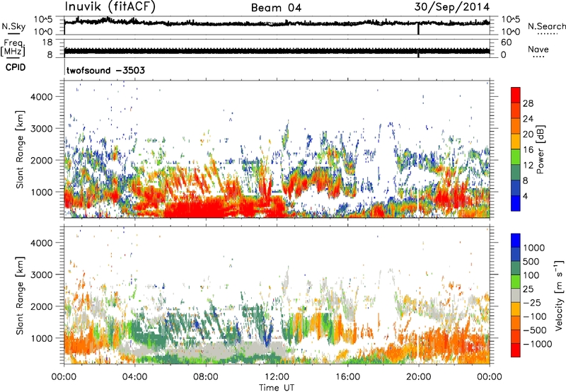Click the 'Inuvik (fitACF)' title text

tap(110, 7)
